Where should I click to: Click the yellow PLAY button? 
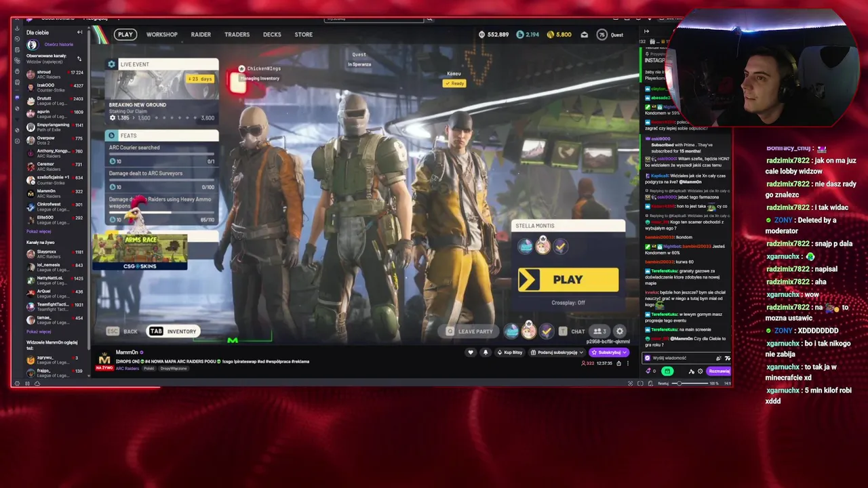tap(568, 279)
